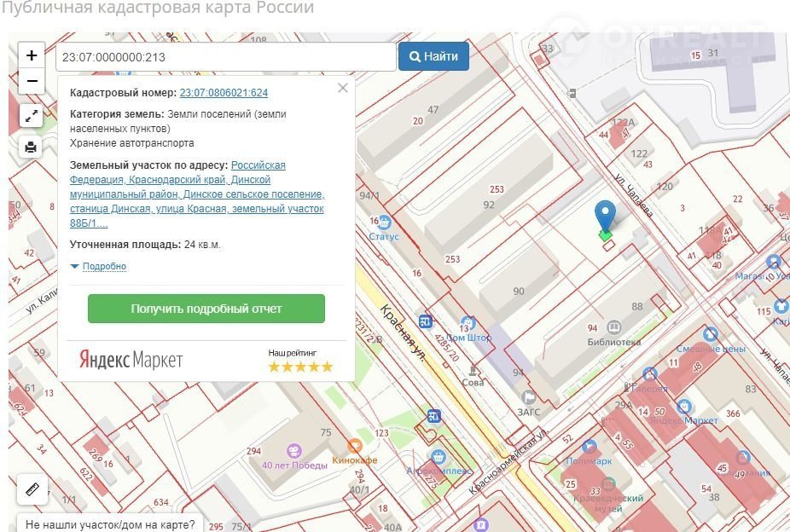790x532 pixels.
Task: Open the ruler measurement tool
Action: click(x=32, y=489)
